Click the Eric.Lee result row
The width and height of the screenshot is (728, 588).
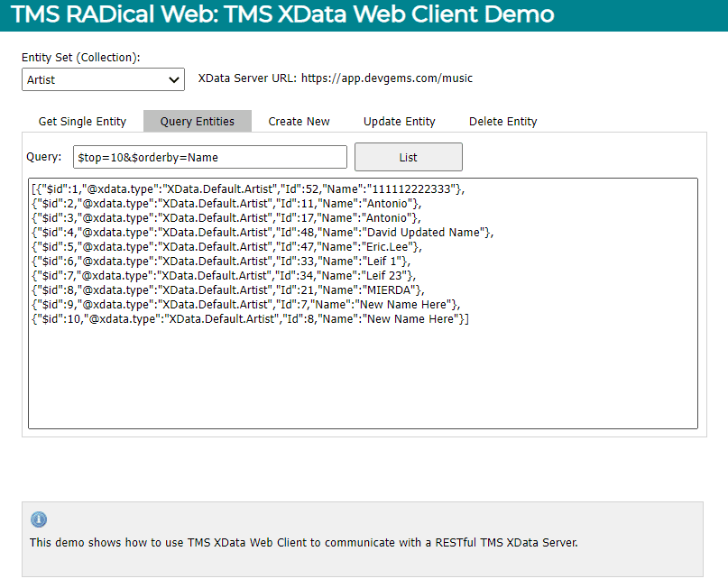[226, 246]
